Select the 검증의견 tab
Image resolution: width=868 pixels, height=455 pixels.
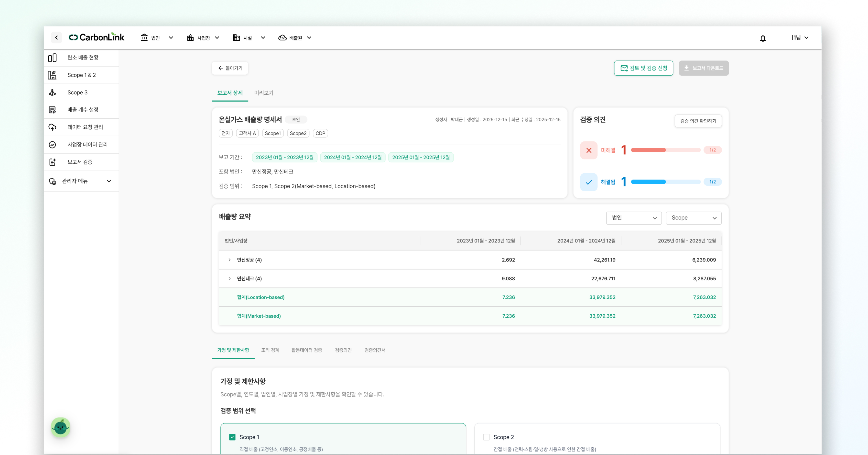[343, 350]
